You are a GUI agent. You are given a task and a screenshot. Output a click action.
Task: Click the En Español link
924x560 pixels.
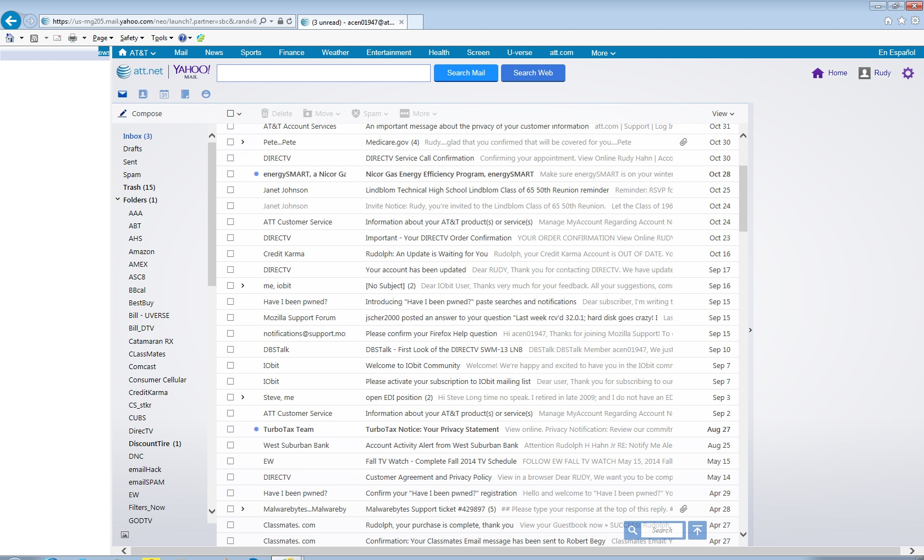point(897,52)
